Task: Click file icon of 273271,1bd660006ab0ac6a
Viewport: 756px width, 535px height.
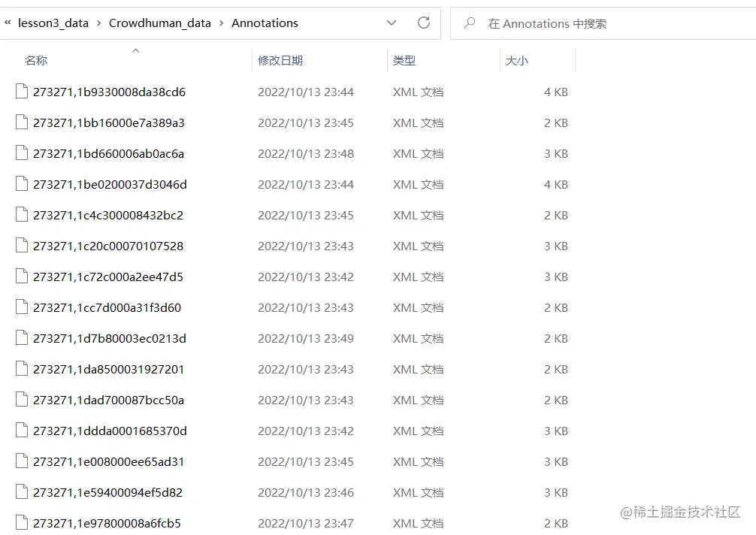Action: click(22, 153)
